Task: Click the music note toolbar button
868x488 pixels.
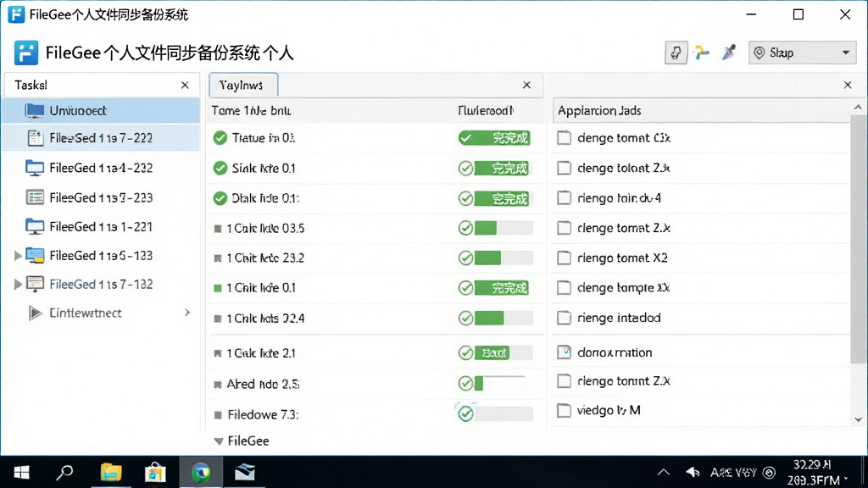Action: coord(676,53)
